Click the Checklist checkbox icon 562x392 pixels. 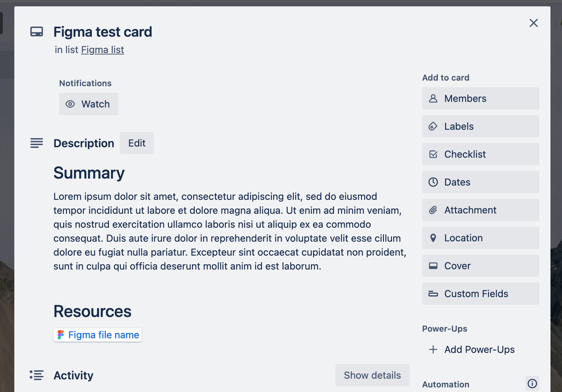(x=433, y=154)
